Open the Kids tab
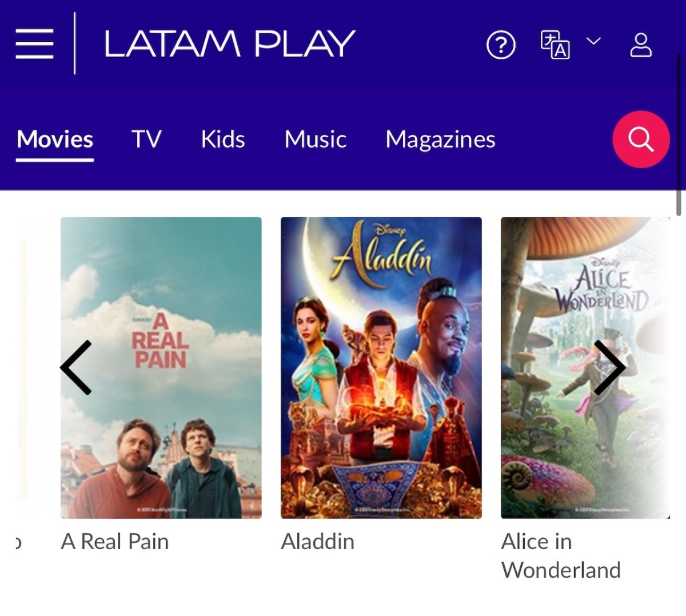This screenshot has height=616, width=686. point(223,140)
